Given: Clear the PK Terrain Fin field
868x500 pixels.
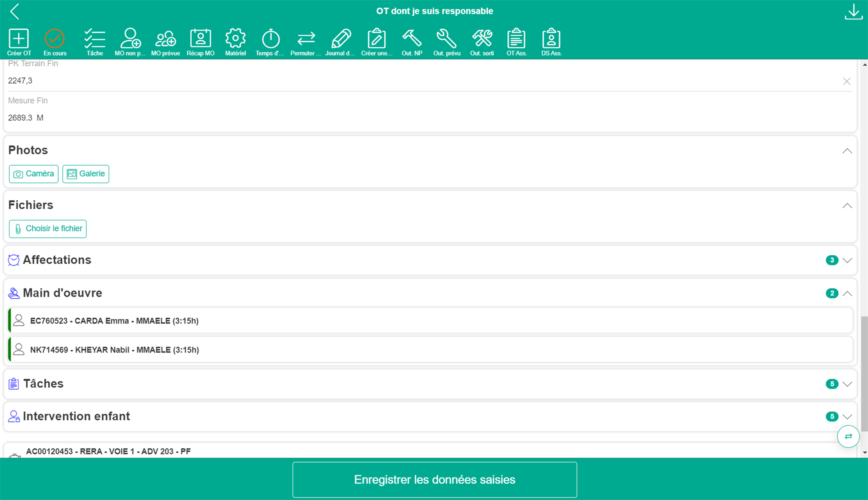Looking at the screenshot, I should 846,81.
